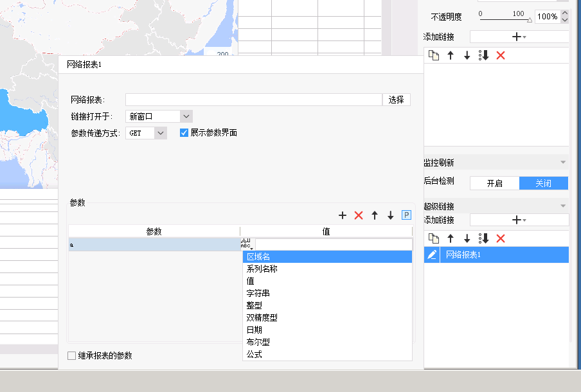The height and width of the screenshot is (392, 581).
Task: Enable 继承报表的参数 checkbox
Action: tap(71, 355)
